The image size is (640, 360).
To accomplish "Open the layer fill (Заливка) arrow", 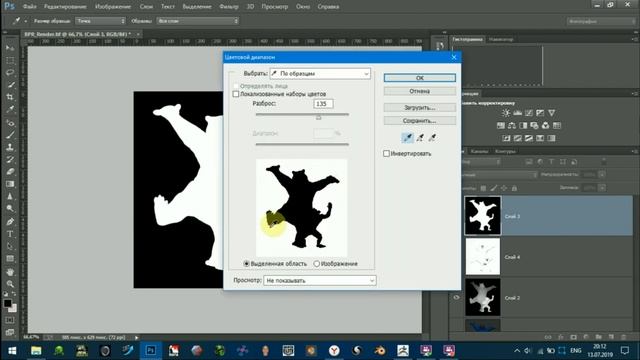I will (x=602, y=188).
